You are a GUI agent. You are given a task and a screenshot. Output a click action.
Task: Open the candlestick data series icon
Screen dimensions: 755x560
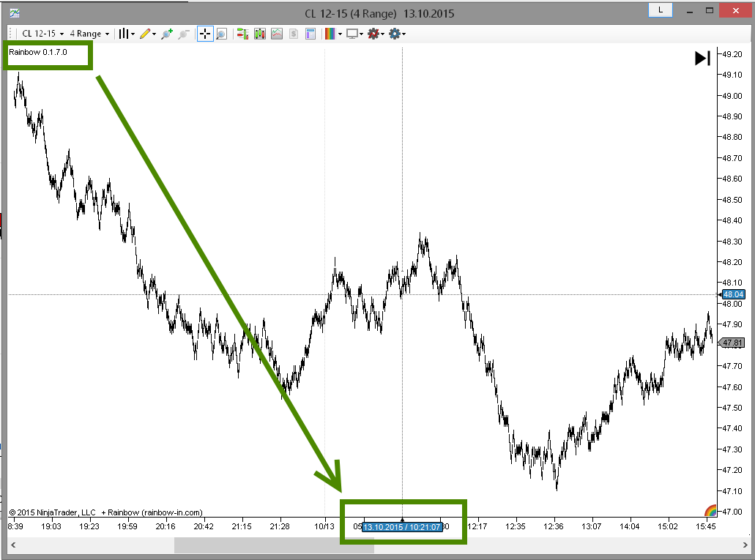point(260,34)
